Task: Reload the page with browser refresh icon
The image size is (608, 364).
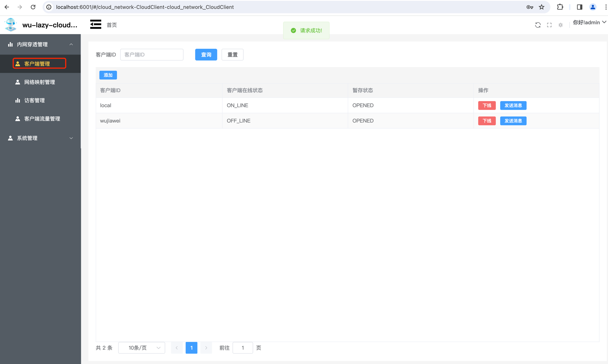Action: (33, 7)
